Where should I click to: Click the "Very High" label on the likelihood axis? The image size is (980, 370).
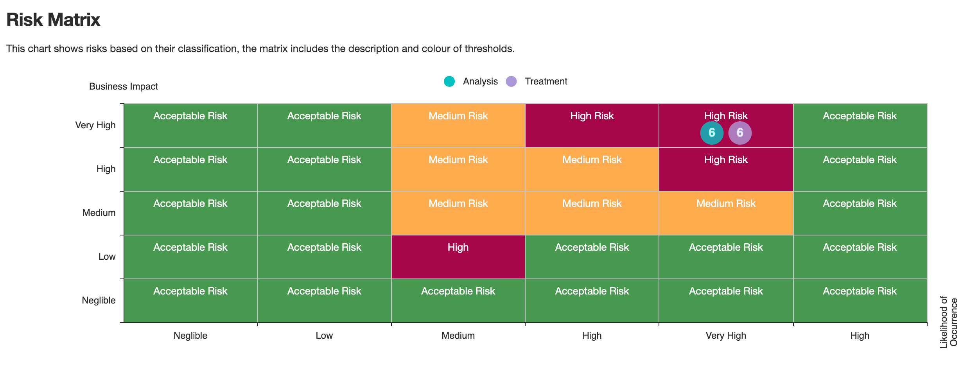[726, 336]
